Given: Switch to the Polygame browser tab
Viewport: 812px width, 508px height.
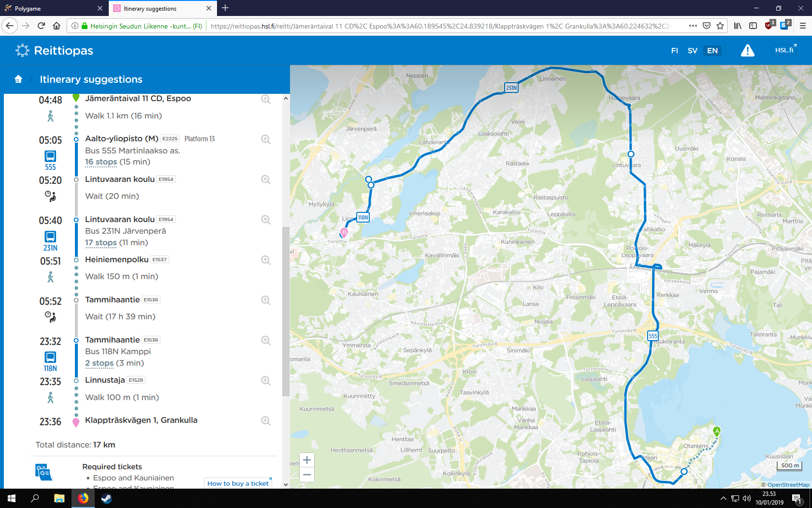Looking at the screenshot, I should point(53,8).
